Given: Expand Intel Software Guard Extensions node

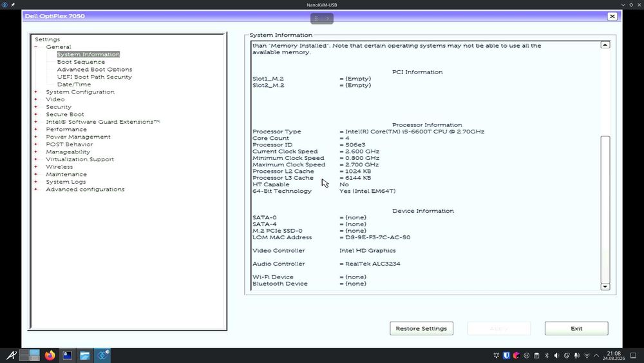Looking at the screenshot, I should 35,122.
